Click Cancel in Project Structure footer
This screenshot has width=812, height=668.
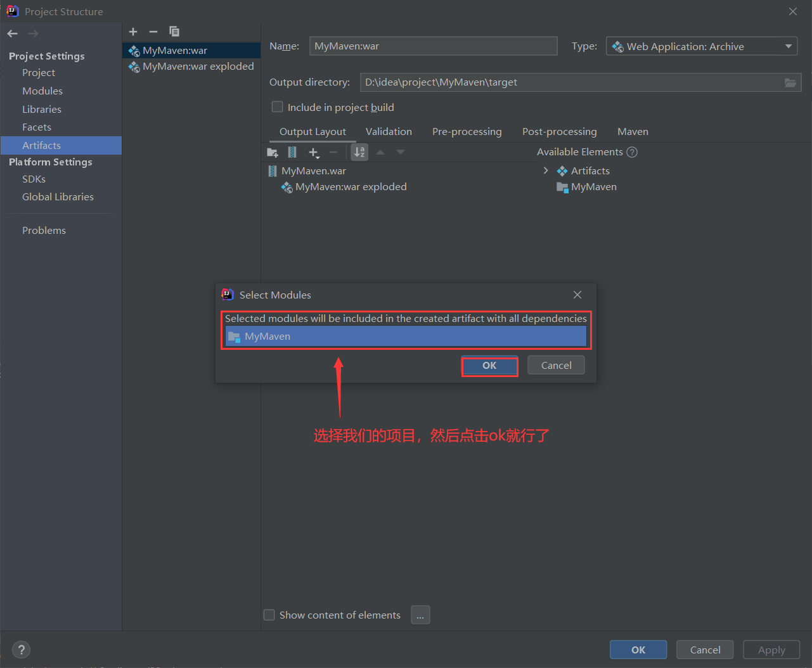tap(705, 650)
